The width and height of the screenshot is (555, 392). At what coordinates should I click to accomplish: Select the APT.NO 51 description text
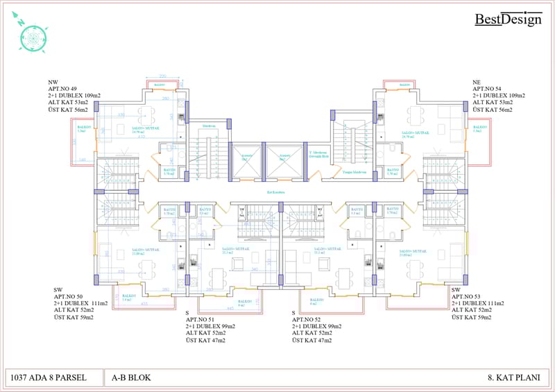click(x=210, y=327)
